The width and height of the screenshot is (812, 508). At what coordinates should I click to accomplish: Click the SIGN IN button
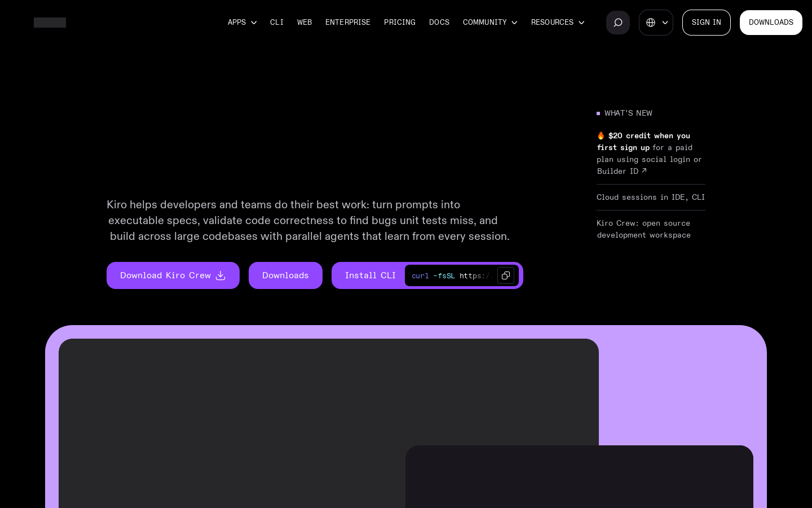coord(707,23)
